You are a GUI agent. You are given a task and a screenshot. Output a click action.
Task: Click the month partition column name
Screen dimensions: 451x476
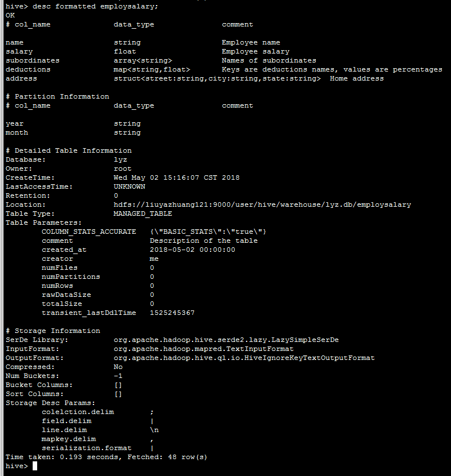(17, 133)
